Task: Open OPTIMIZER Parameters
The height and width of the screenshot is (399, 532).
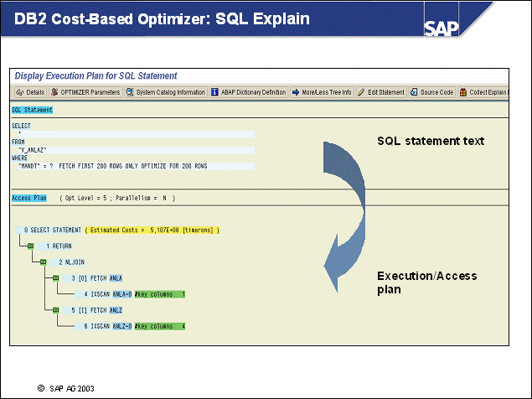Action: (85, 92)
